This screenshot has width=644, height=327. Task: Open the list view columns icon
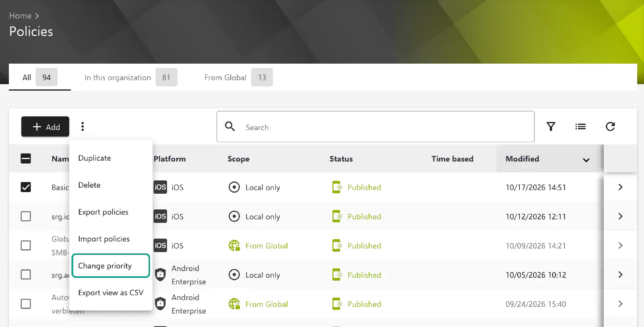click(580, 126)
